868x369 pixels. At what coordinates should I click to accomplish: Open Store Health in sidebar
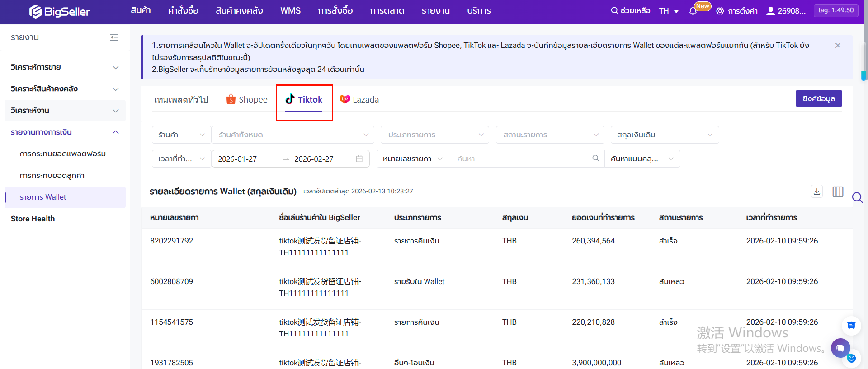point(33,219)
